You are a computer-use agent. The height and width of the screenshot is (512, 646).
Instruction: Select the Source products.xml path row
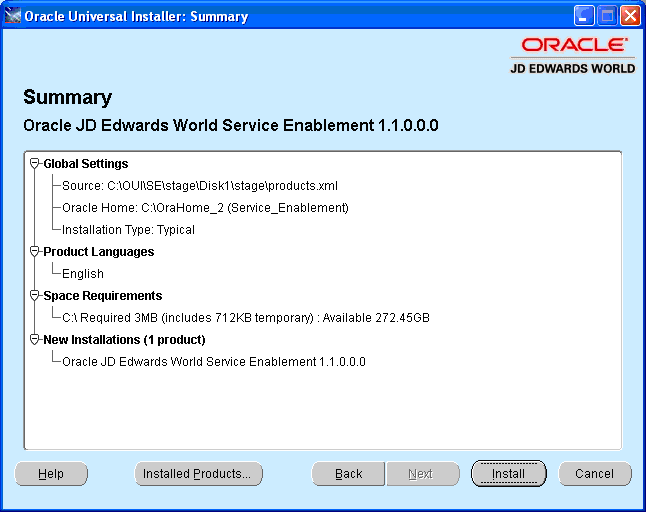pyautogui.click(x=200, y=186)
